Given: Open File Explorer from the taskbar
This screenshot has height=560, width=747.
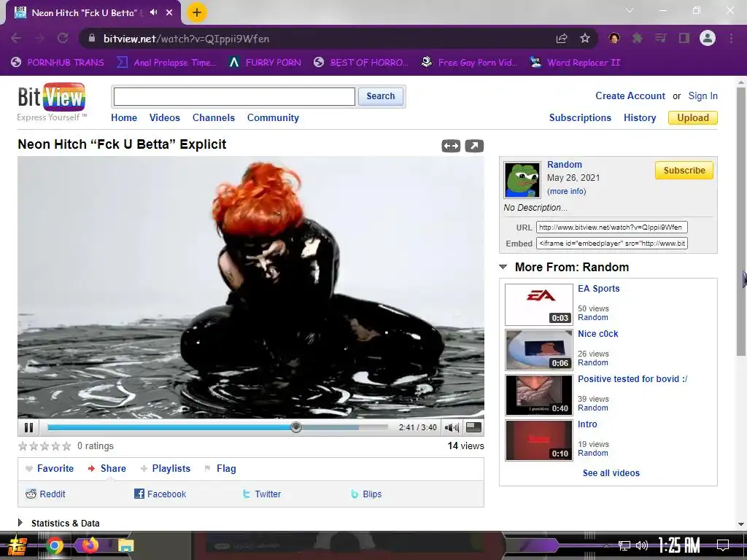Looking at the screenshot, I should point(125,545).
